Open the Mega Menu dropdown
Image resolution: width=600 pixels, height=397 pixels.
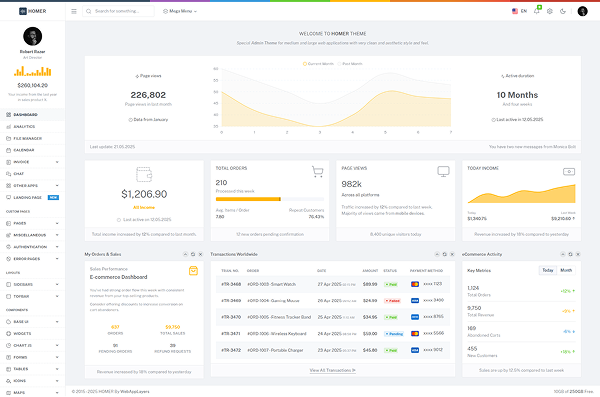pos(180,11)
